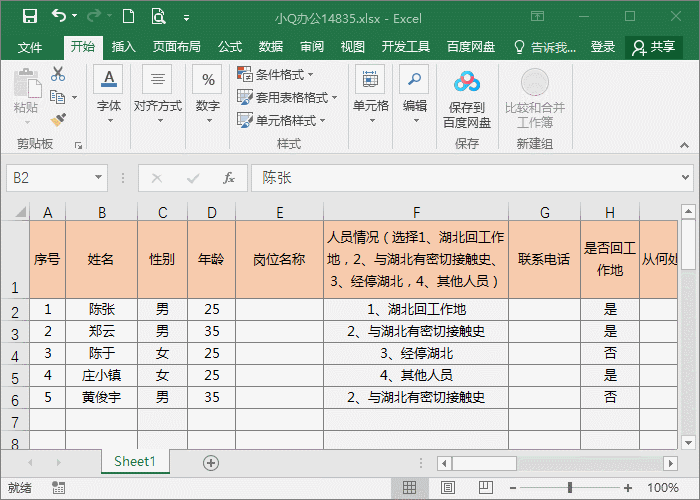Click the 登录 sign-in link

pos(603,47)
